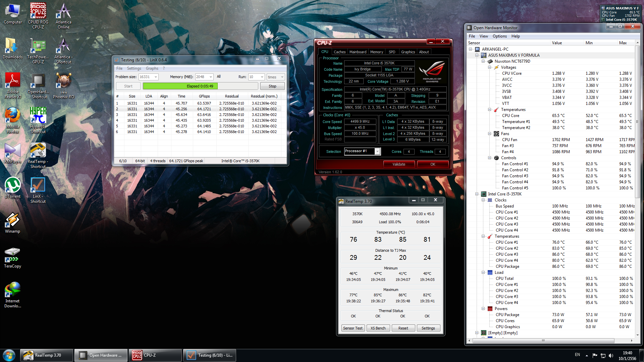
Task: Open RealTemp desktop shortcut
Action: coord(38,155)
